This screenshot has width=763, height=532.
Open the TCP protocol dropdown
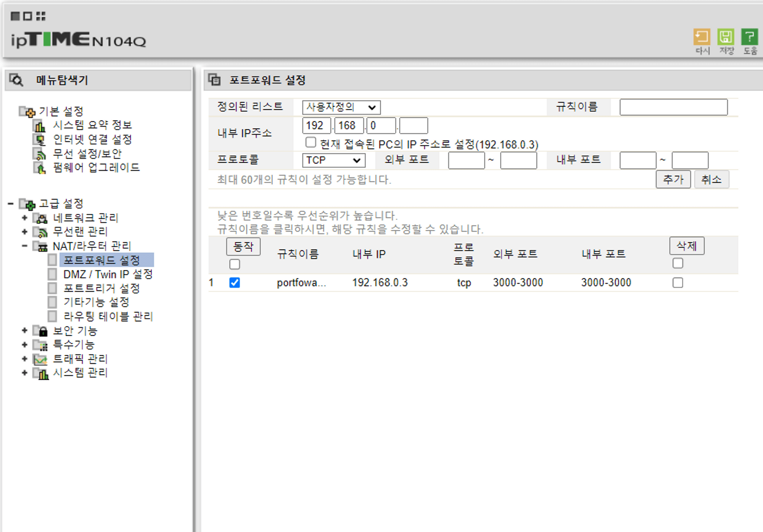point(333,160)
